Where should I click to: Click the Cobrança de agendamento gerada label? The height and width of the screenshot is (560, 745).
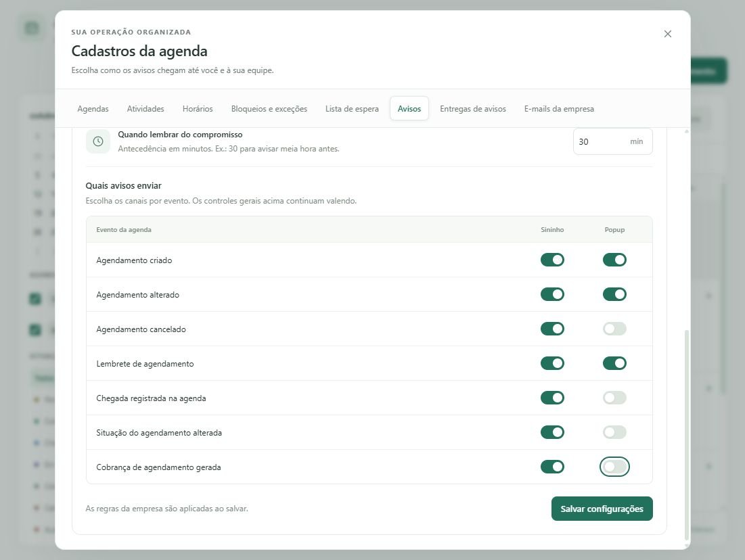coord(159,467)
